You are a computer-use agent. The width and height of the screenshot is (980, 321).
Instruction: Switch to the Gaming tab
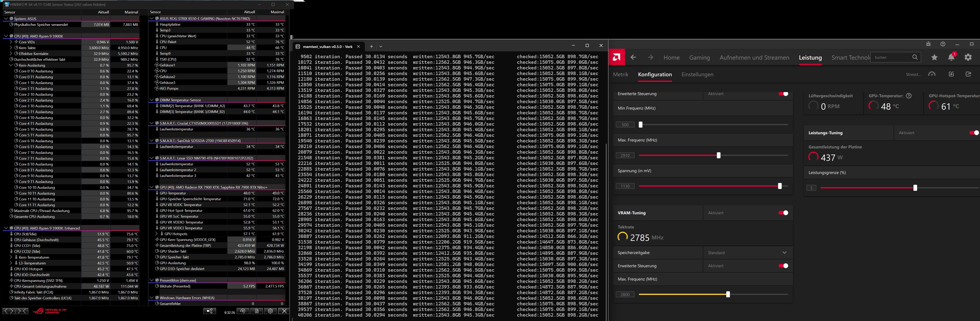[699, 58]
